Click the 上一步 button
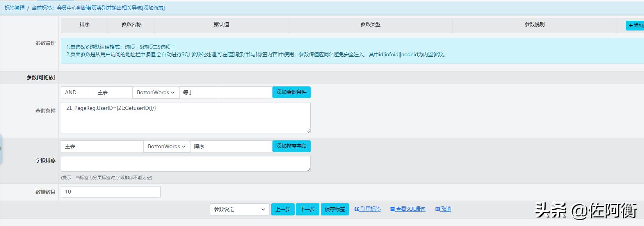 point(283,209)
